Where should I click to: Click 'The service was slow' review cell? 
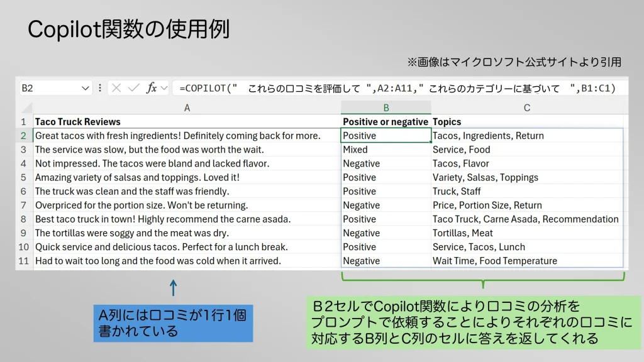(x=187, y=150)
